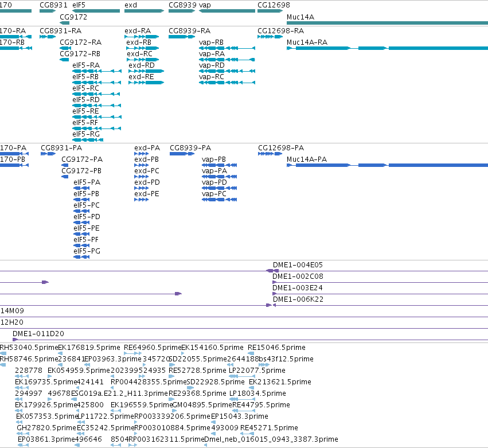Open the CG12698-RA transcript label

(281, 31)
